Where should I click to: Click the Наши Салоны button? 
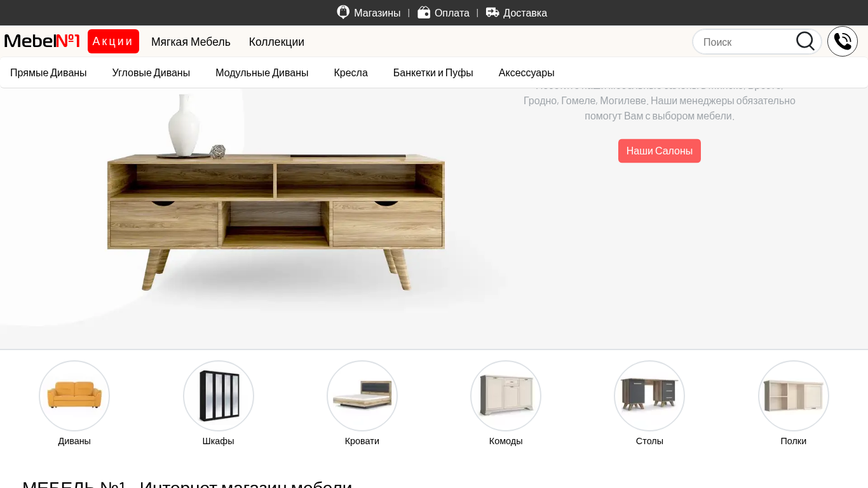(x=660, y=151)
